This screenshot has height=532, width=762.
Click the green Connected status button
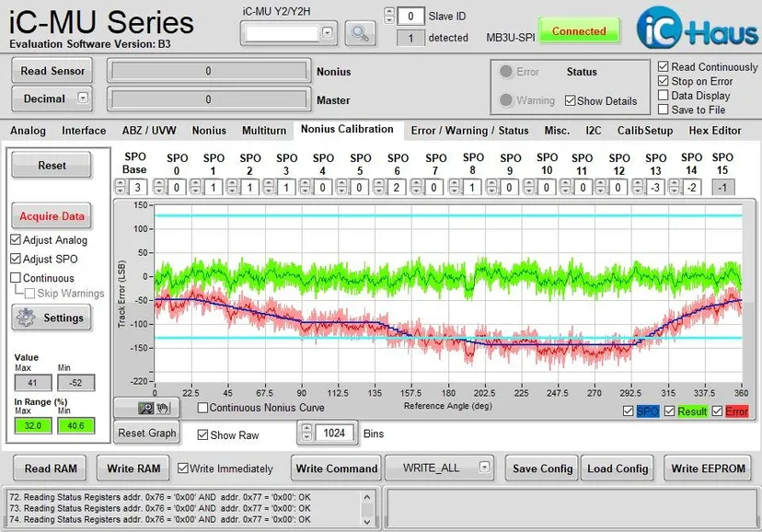[579, 31]
